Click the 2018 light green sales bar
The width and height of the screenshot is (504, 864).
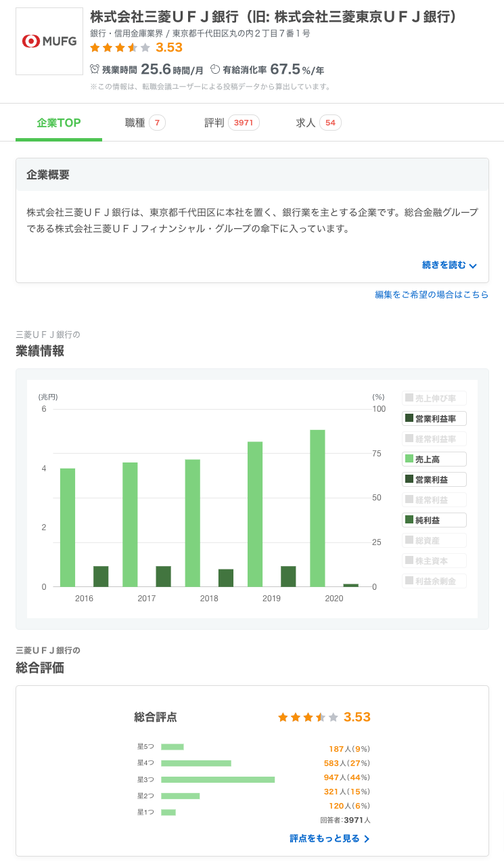point(193,523)
